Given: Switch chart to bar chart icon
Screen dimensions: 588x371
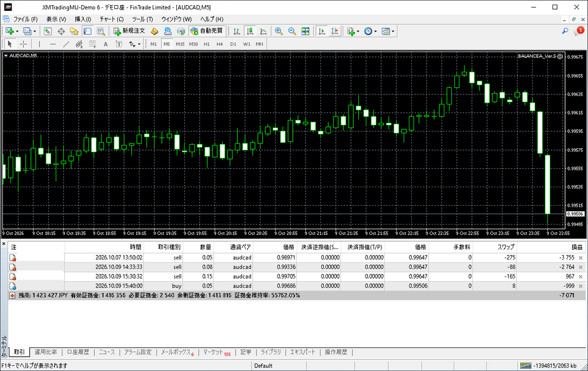Looking at the screenshot, I should tap(237, 31).
